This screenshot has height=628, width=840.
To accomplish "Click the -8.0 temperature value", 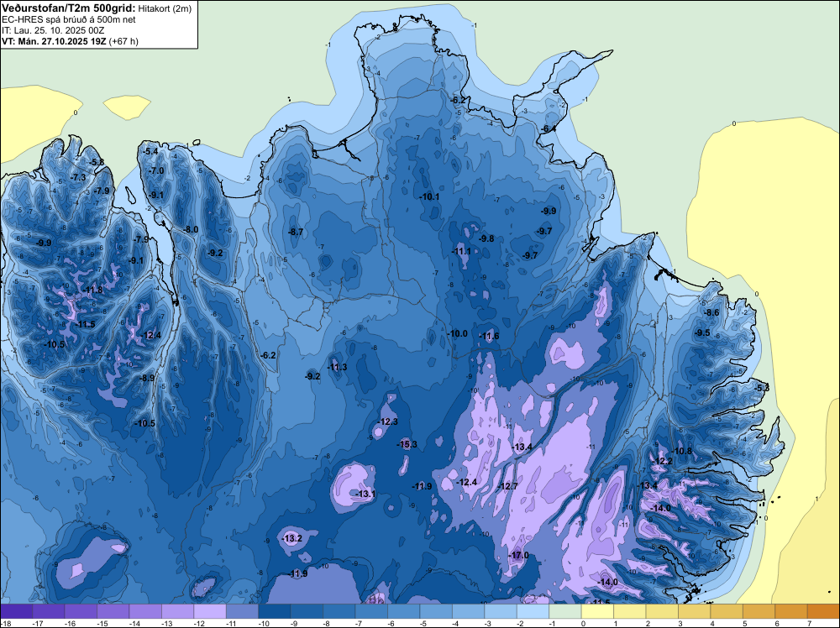I will pyautogui.click(x=191, y=229).
